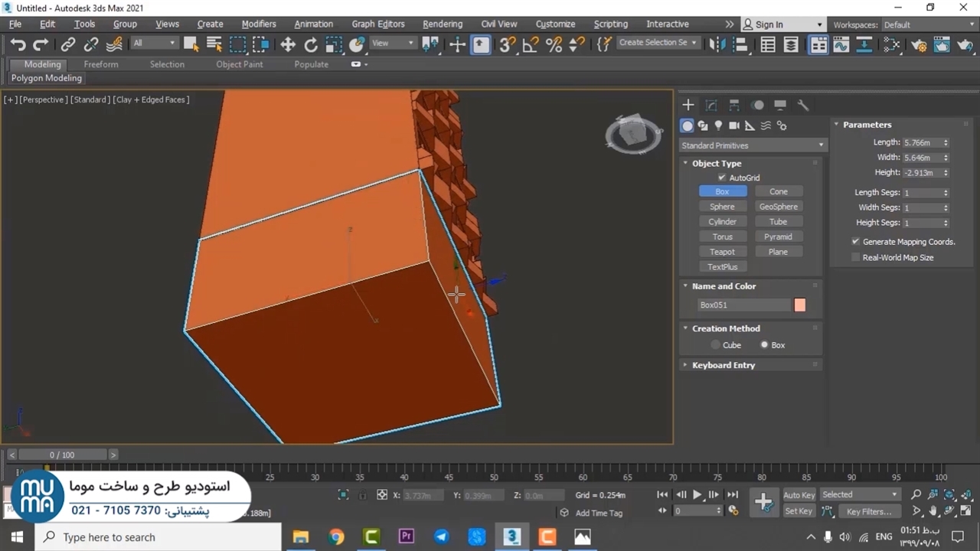Activate the Rotate tool
Image resolution: width=980 pixels, height=551 pixels.
pyautogui.click(x=311, y=44)
